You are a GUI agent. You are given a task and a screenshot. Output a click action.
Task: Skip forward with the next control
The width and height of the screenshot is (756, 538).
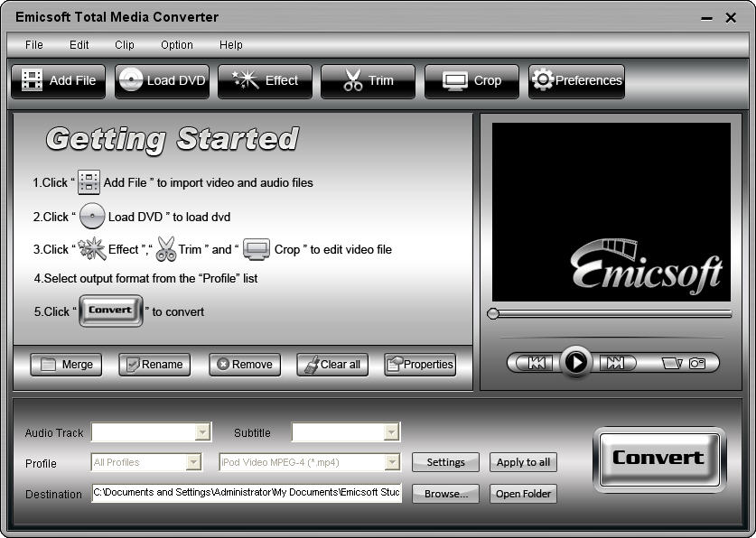pos(615,363)
